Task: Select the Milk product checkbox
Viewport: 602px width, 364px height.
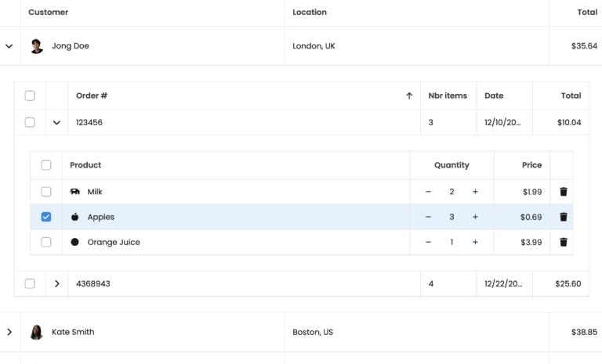Action: point(46,192)
